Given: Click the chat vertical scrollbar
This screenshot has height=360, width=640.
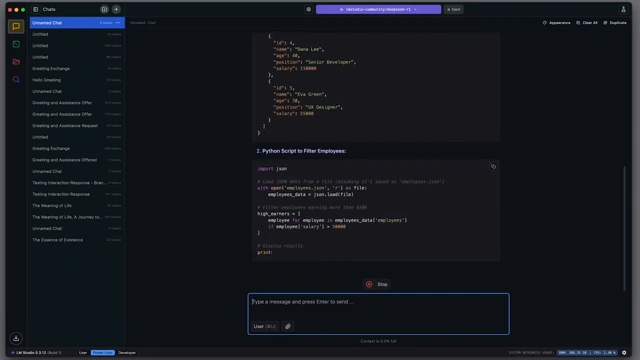Looking at the screenshot, I should (624, 229).
